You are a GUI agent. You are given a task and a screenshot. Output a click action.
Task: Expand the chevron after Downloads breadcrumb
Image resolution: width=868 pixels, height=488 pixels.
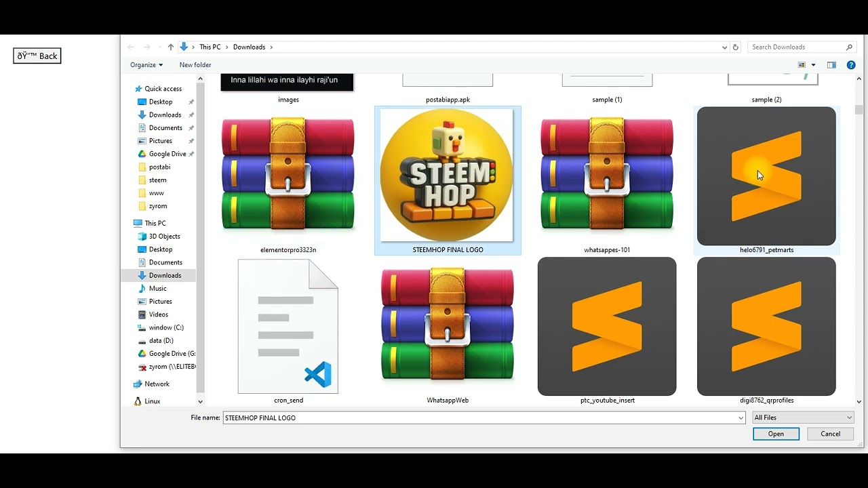(271, 47)
